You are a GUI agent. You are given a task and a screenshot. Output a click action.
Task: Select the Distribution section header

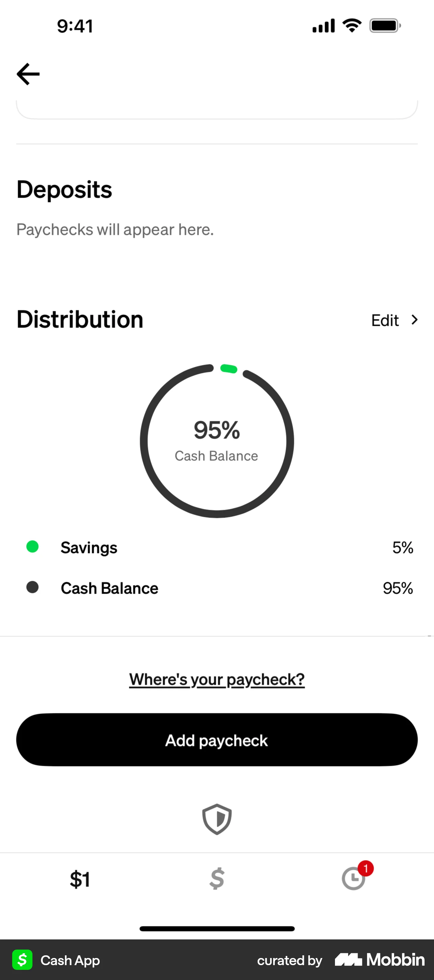point(79,320)
